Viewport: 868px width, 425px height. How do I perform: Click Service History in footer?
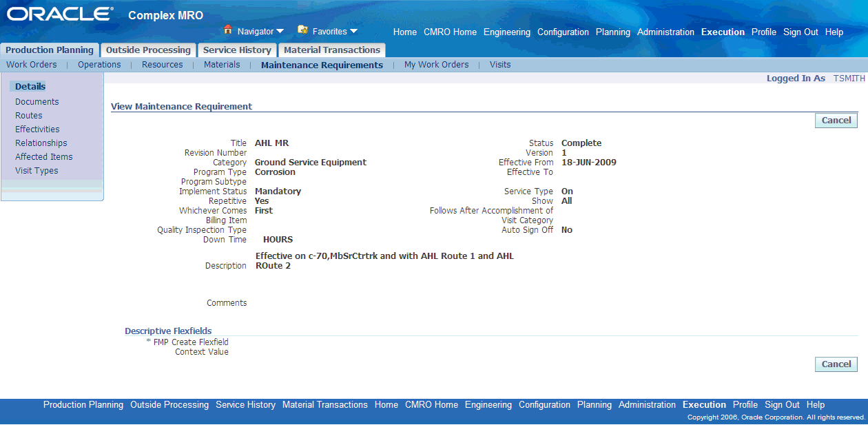[245, 405]
